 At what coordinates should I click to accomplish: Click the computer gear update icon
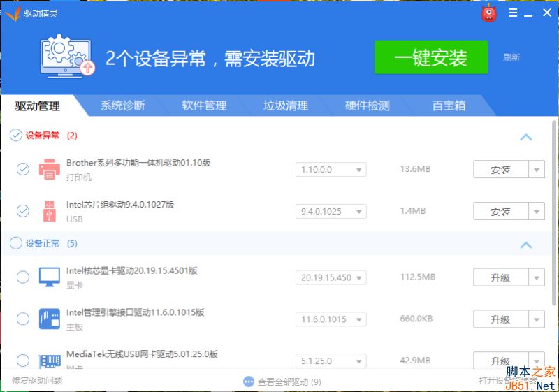point(68,56)
